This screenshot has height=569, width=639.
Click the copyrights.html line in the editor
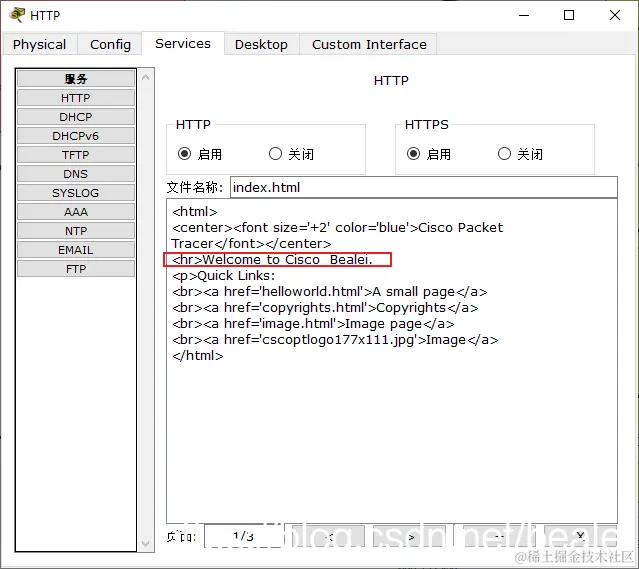point(325,308)
